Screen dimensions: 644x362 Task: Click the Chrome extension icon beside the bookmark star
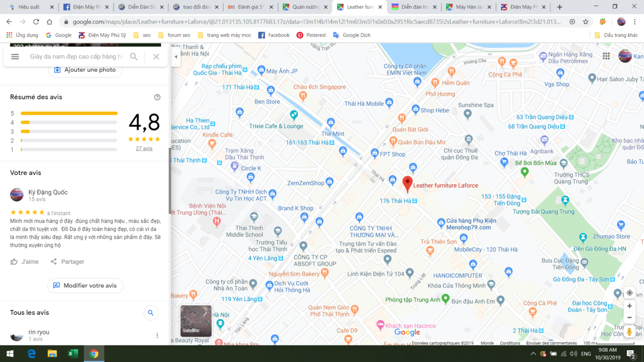(x=603, y=21)
